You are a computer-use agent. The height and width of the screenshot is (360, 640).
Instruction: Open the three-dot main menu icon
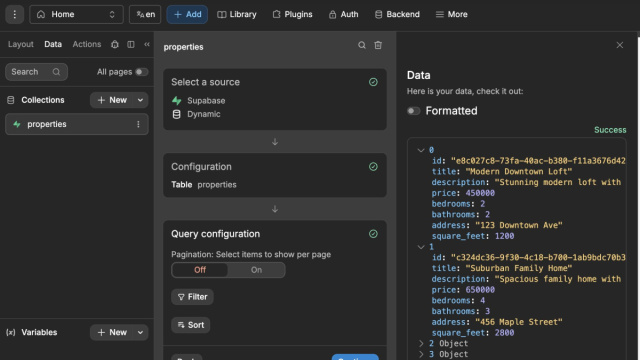click(x=14, y=14)
